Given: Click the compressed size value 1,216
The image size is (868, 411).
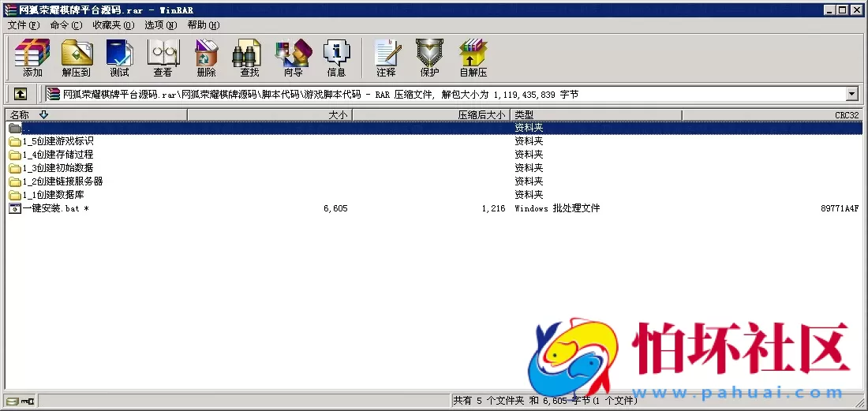Looking at the screenshot, I should (x=493, y=208).
